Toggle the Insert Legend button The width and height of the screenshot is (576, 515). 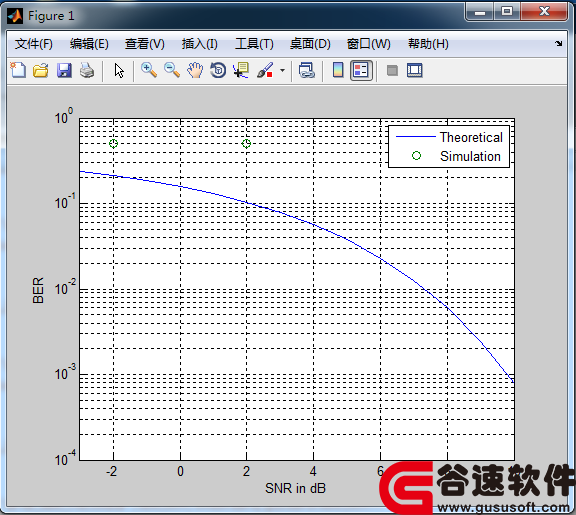coord(361,70)
